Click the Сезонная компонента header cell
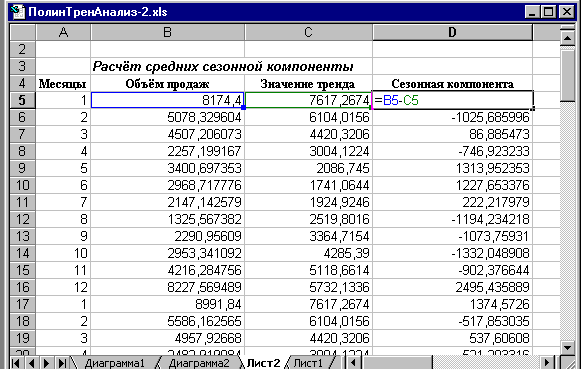Image resolution: width=581 pixels, height=369 pixels. click(x=452, y=84)
